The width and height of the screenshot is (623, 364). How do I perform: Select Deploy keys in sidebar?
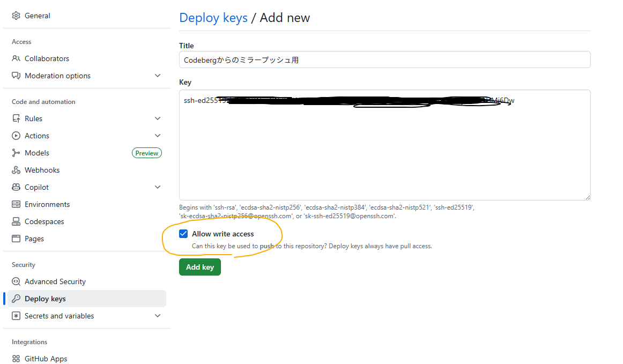point(87,299)
